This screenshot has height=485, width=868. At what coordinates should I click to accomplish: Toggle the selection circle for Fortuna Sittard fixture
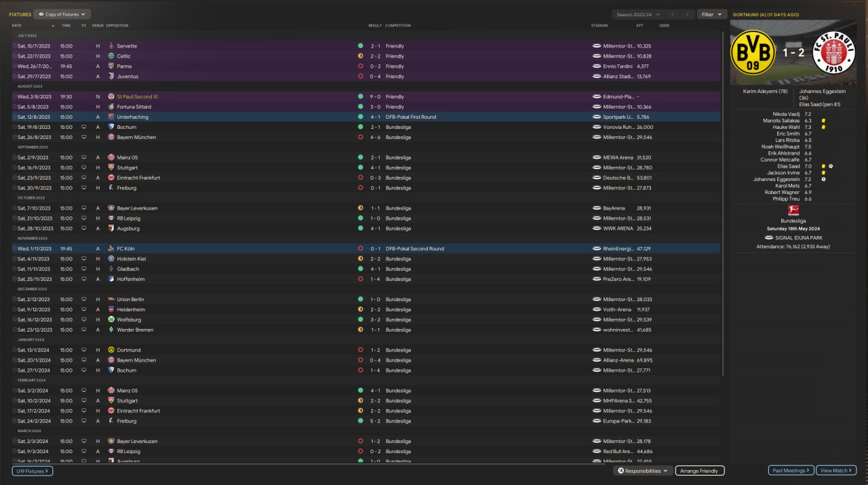[14, 106]
